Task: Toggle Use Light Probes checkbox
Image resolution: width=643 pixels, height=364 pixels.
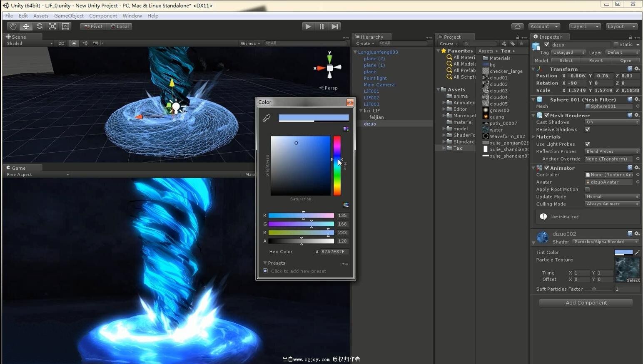Action: point(587,144)
